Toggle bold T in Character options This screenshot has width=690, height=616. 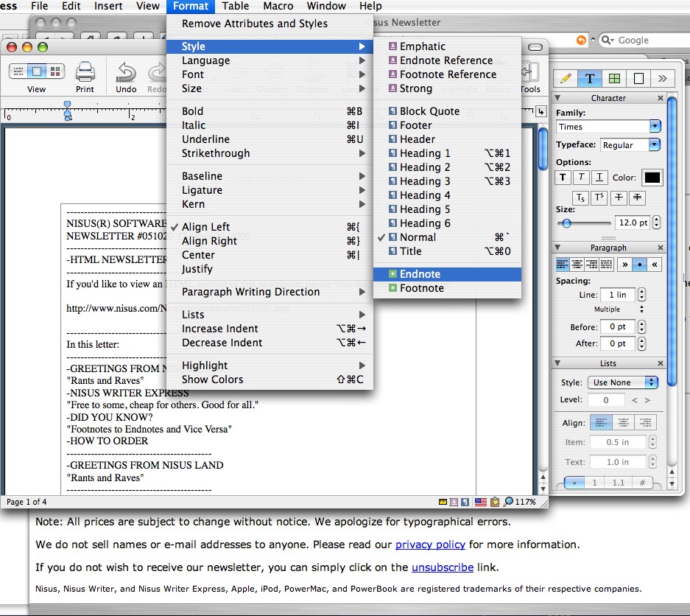click(x=563, y=177)
